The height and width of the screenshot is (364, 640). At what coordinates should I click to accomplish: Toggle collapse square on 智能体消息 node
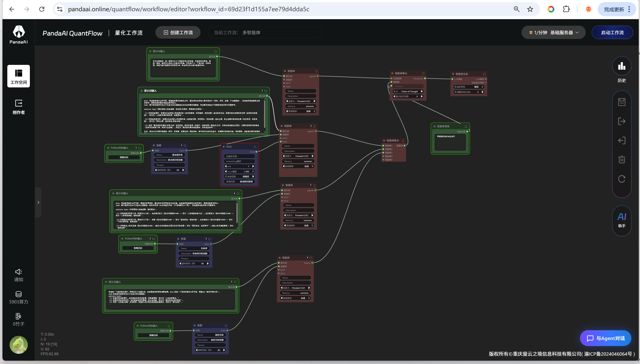pyautogui.click(x=434, y=126)
